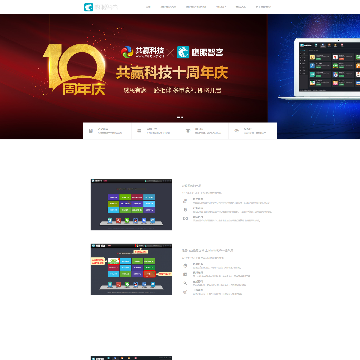Click the heading of the upper product section
This screenshot has width=360, height=360.
pos(191,185)
